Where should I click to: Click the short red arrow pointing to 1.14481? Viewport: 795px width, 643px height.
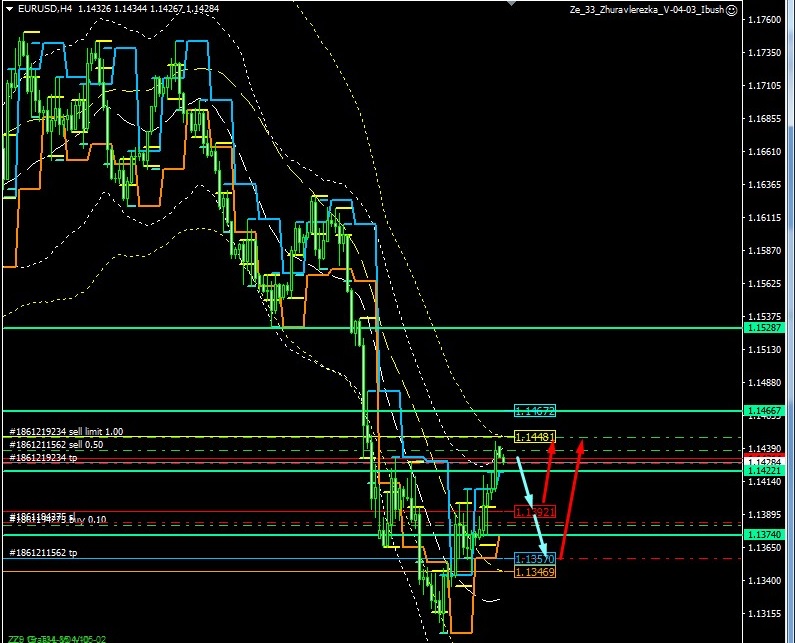(547, 470)
